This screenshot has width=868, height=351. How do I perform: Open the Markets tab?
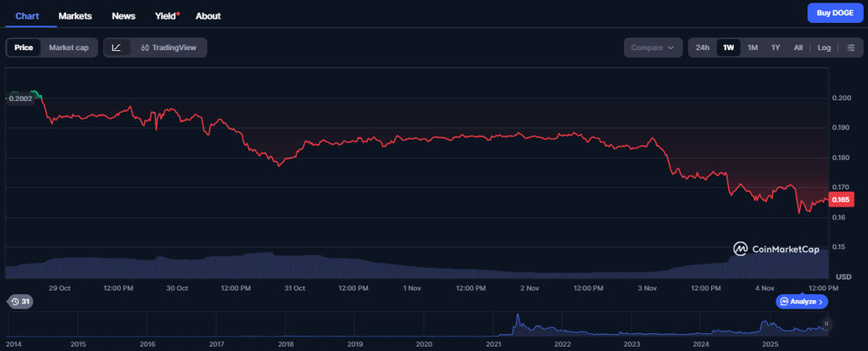[75, 16]
